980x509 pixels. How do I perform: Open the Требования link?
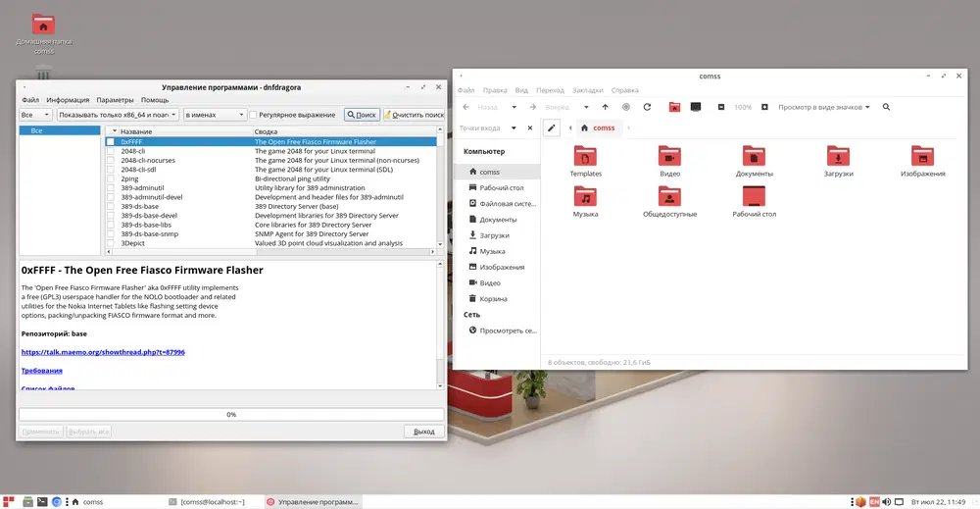point(42,370)
